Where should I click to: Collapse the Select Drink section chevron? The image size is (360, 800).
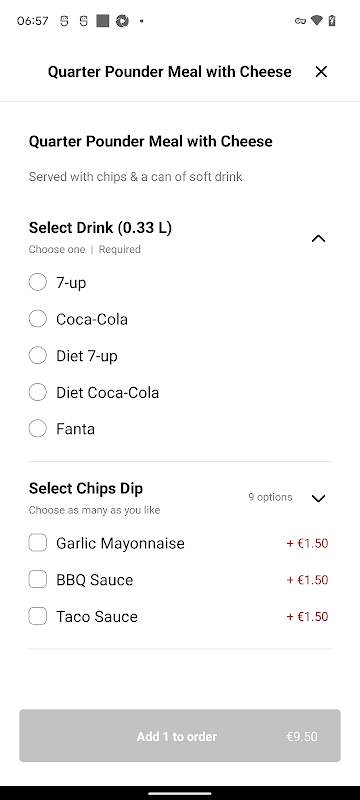pos(318,238)
